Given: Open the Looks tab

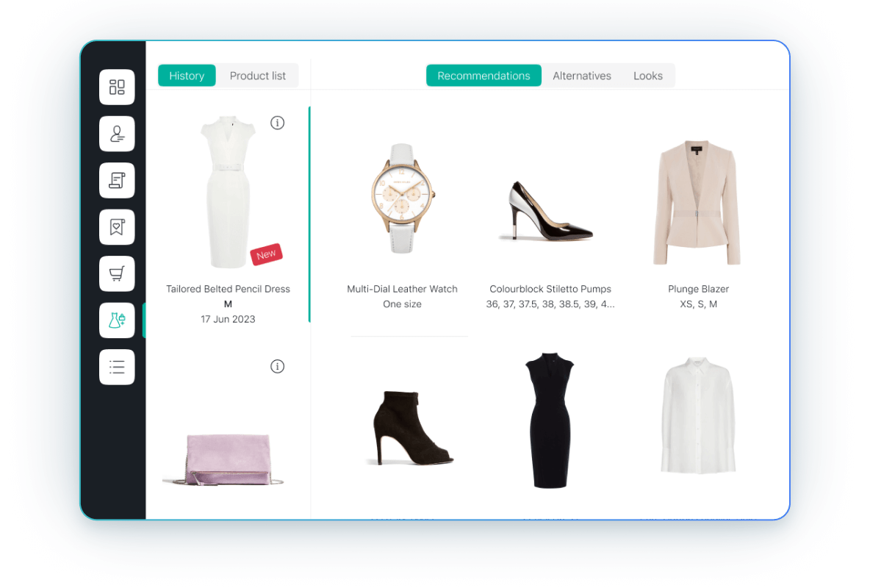Looking at the screenshot, I should [x=647, y=76].
